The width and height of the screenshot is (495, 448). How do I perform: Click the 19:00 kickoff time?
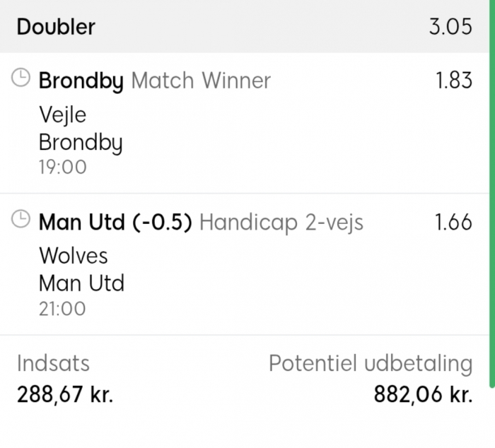62,167
